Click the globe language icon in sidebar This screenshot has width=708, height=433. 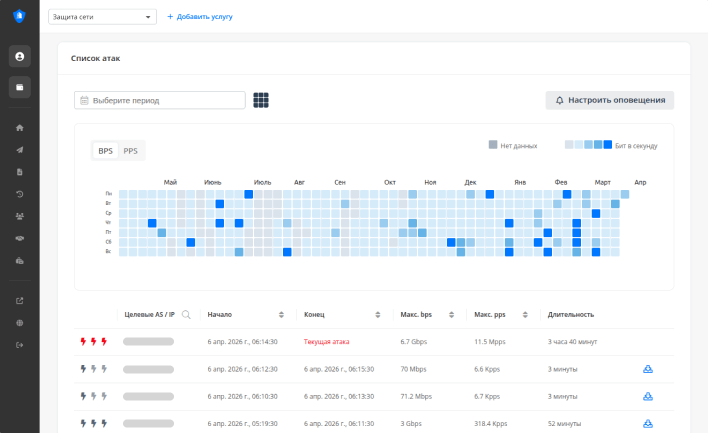[x=20, y=323]
